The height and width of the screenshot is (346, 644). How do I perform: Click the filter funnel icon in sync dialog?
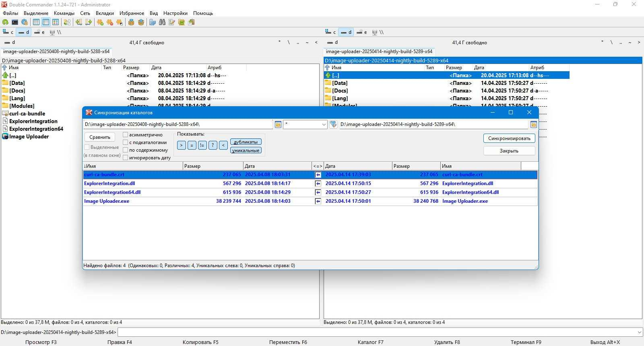(x=333, y=124)
